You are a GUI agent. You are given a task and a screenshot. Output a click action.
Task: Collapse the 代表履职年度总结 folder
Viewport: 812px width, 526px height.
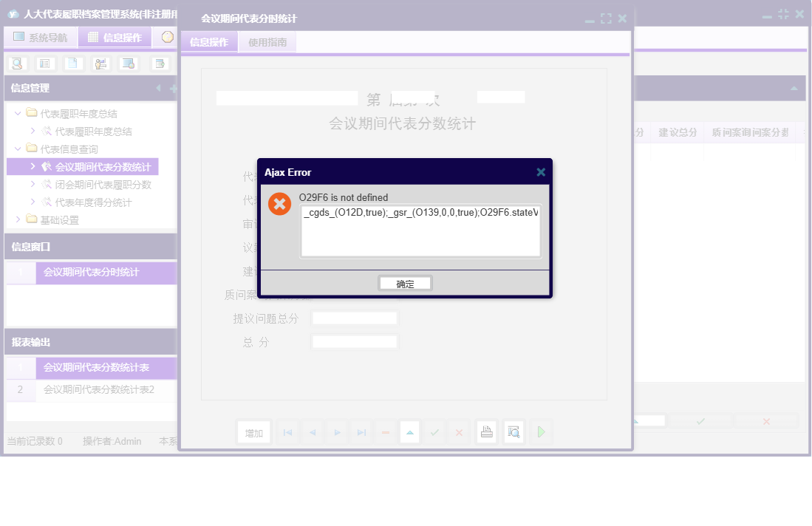pyautogui.click(x=18, y=113)
